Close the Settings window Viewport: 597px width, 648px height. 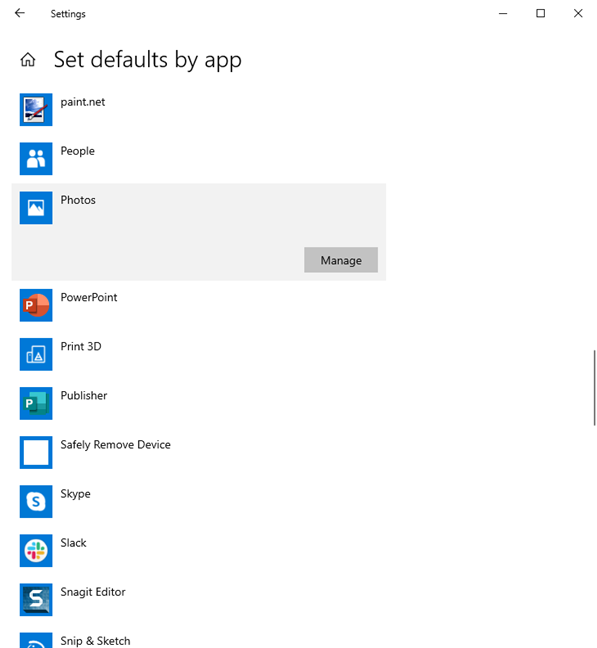tap(578, 14)
